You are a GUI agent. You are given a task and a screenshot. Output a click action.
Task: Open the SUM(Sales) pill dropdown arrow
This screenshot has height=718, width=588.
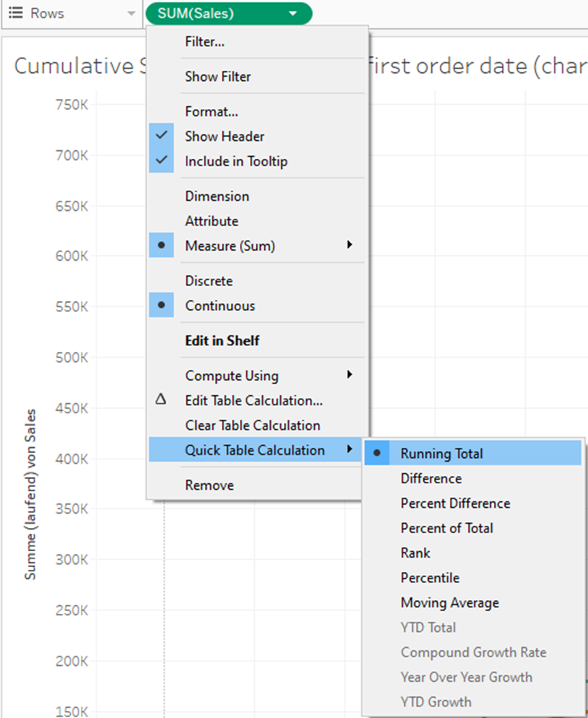pos(292,14)
